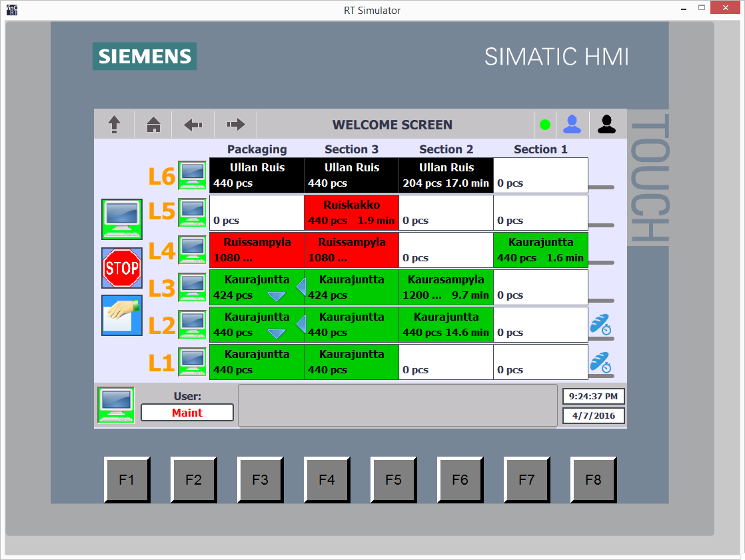This screenshot has width=745, height=560.
Task: Go to the home screen icon
Action: click(154, 125)
